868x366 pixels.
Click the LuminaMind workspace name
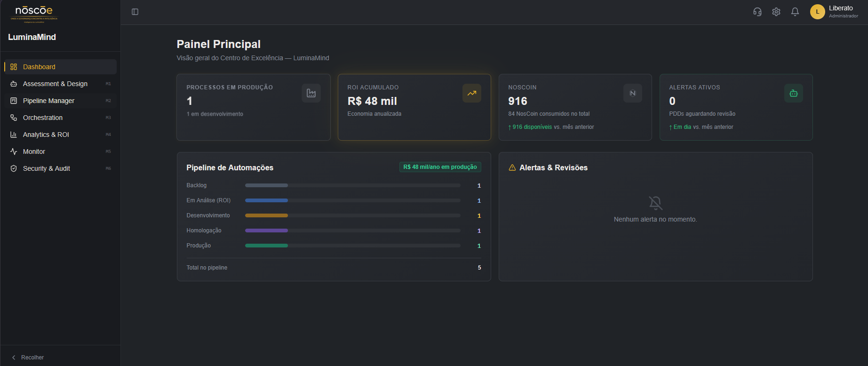click(32, 37)
